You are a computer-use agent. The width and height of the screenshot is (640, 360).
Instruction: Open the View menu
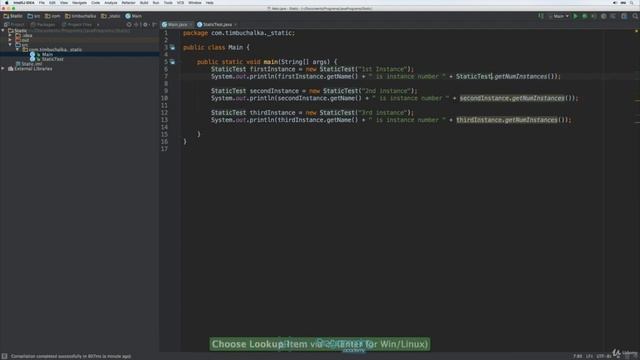(x=64, y=2)
